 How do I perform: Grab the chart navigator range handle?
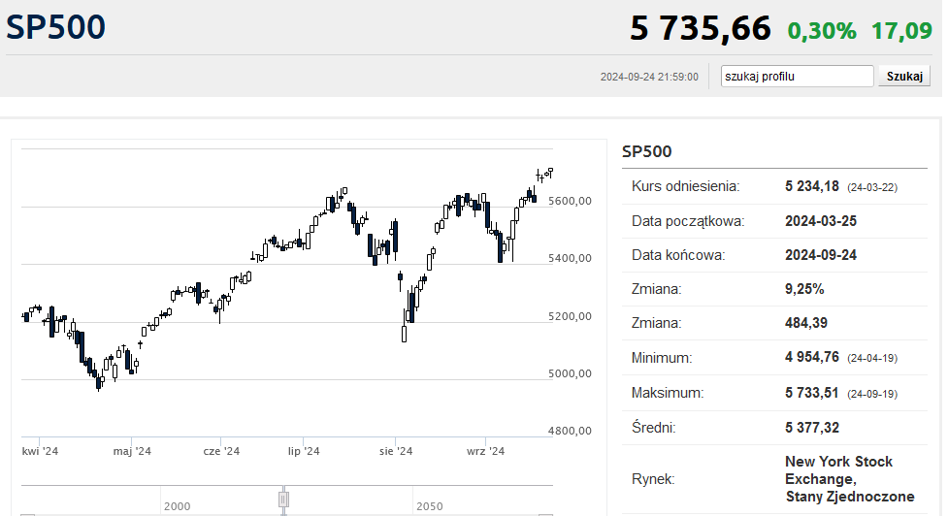tap(284, 500)
